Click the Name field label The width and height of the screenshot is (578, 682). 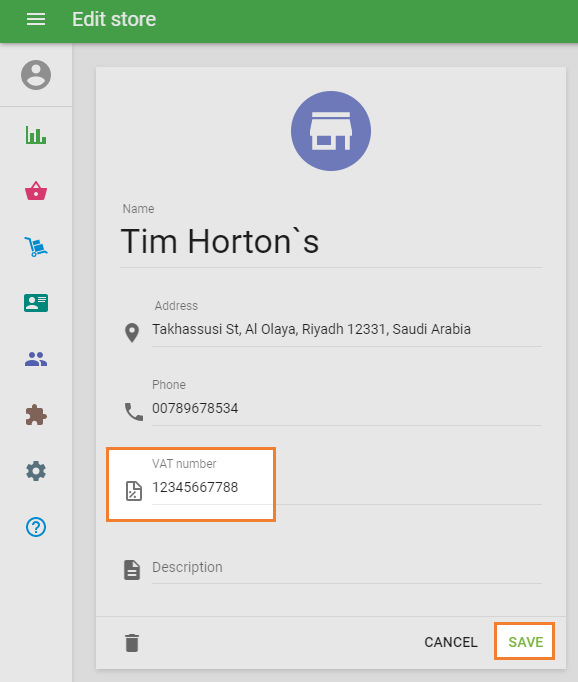[138, 209]
